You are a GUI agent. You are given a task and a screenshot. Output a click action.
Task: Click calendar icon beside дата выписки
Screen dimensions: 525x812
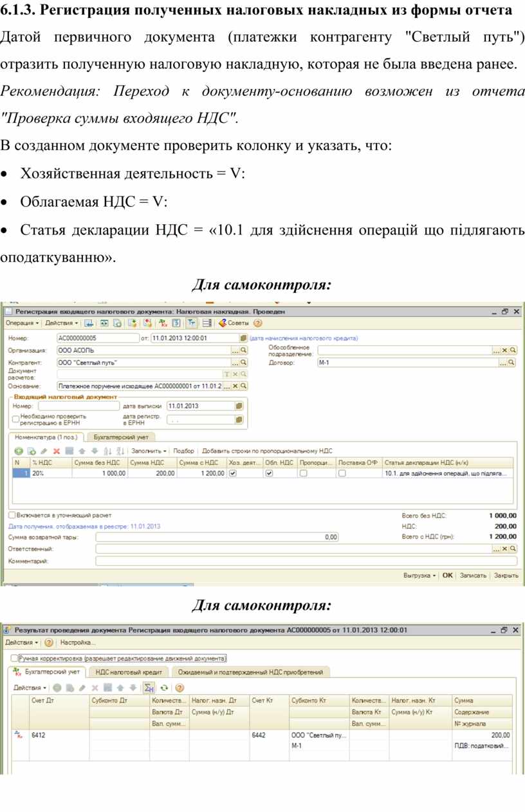pyautogui.click(x=239, y=406)
